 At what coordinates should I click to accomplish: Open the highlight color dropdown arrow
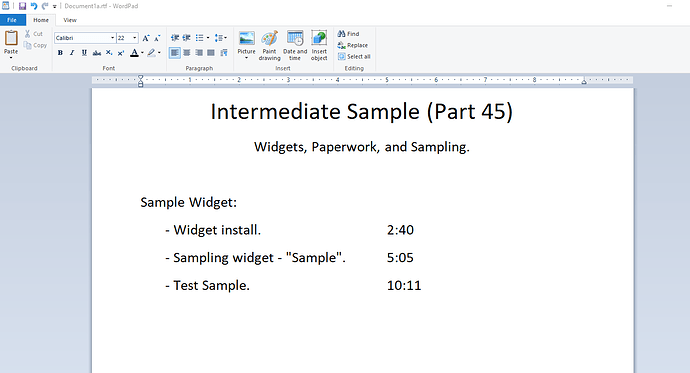pyautogui.click(x=159, y=53)
